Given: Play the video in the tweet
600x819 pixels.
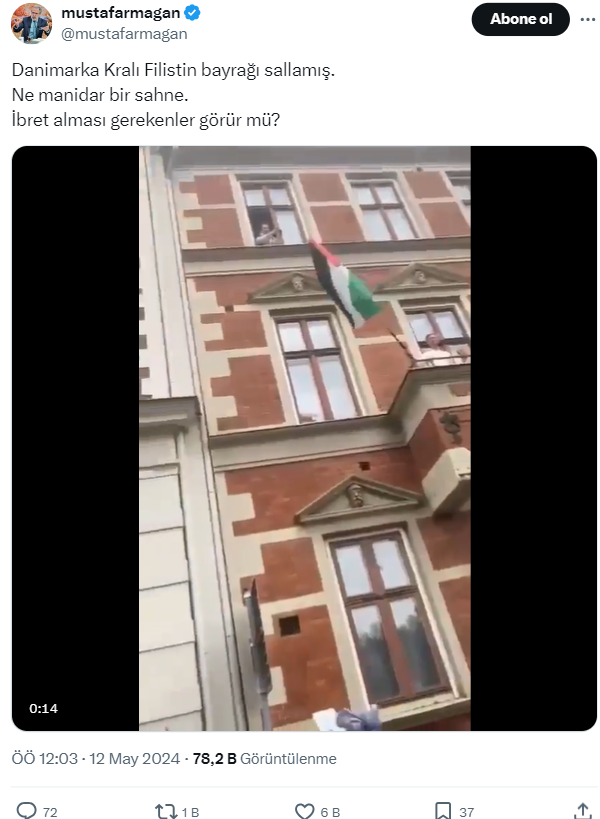Looking at the screenshot, I should pyautogui.click(x=304, y=438).
